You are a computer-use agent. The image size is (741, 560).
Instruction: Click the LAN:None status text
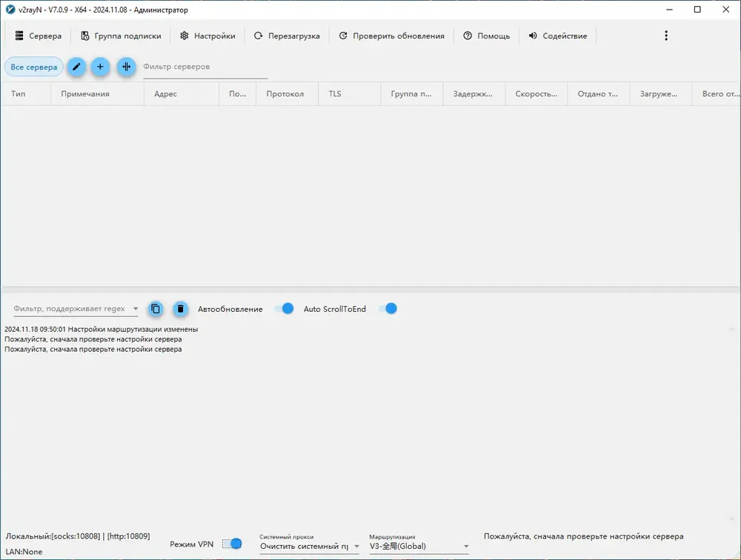24,552
